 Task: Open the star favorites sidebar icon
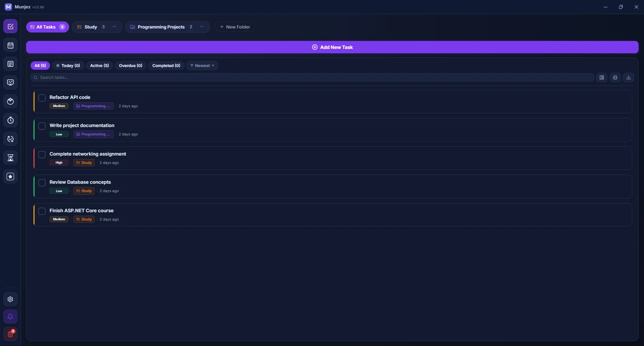(10, 176)
